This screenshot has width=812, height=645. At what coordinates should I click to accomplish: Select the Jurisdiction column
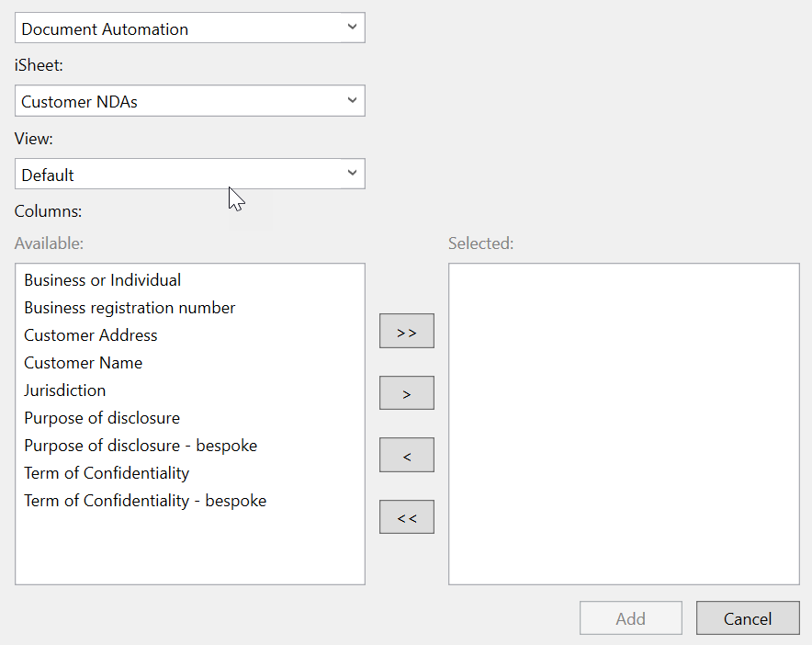[x=65, y=390]
